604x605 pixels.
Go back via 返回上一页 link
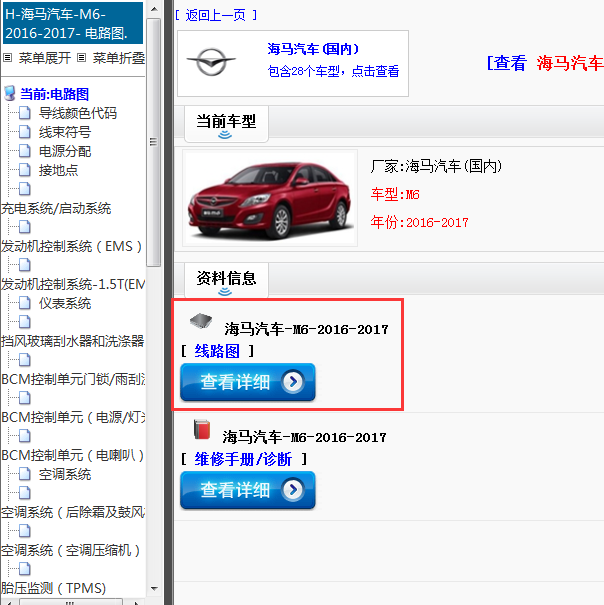(x=215, y=15)
